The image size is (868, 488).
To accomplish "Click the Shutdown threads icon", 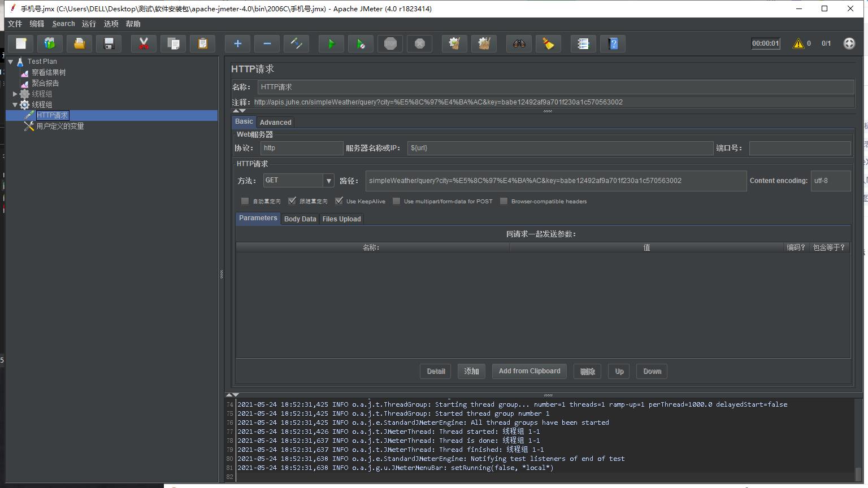I will tap(419, 43).
